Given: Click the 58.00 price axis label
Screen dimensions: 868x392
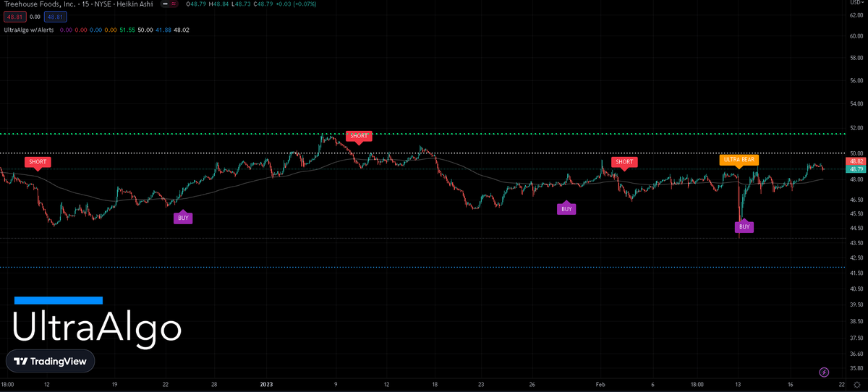Looking at the screenshot, I should pyautogui.click(x=858, y=59).
